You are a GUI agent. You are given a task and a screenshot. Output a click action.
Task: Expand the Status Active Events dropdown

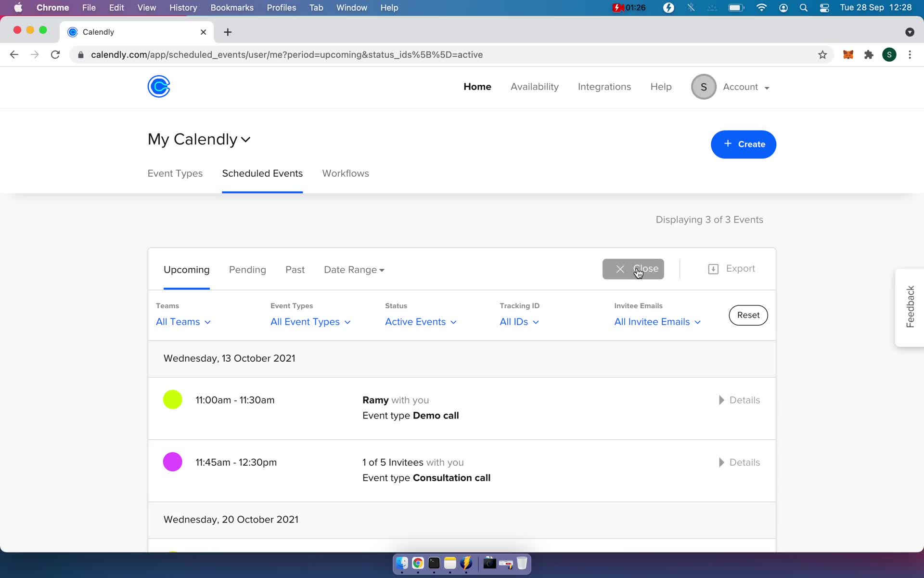point(421,322)
